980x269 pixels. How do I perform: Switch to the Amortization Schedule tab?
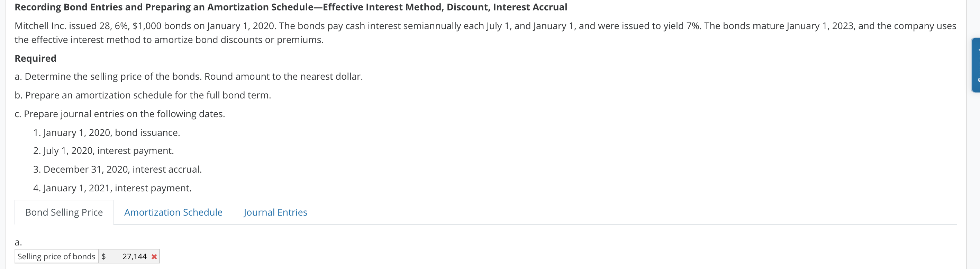click(x=173, y=212)
